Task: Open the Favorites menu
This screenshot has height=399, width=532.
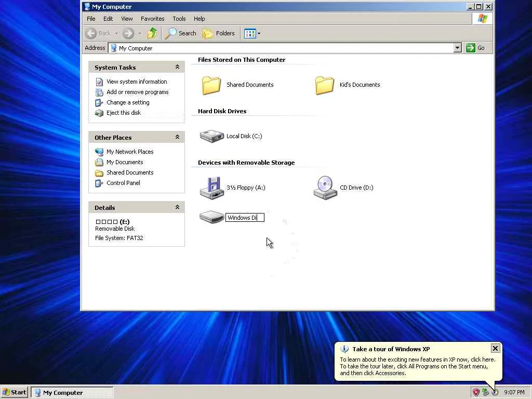Action: [x=152, y=19]
